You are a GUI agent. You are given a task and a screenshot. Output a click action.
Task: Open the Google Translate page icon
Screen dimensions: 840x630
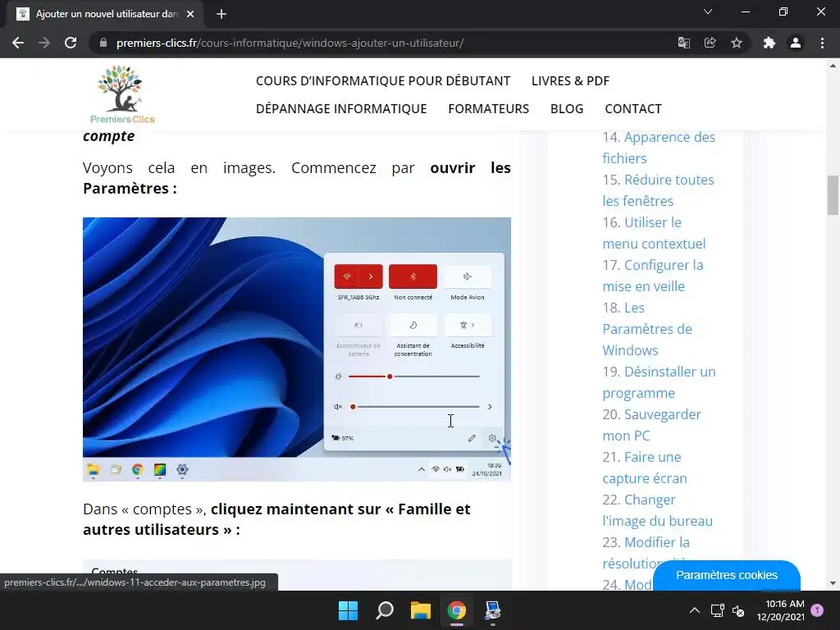(683, 43)
